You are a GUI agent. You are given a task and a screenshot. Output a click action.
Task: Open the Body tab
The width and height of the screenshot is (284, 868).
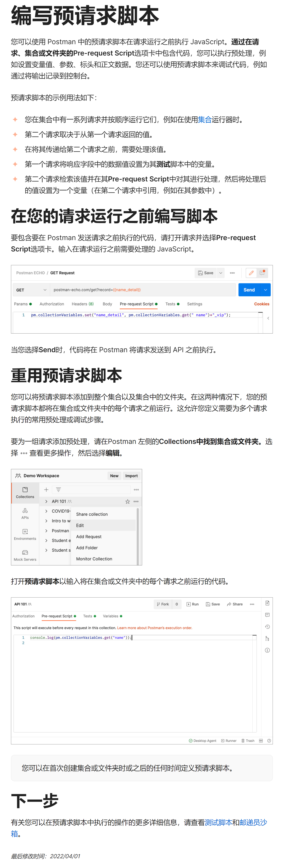click(x=107, y=304)
